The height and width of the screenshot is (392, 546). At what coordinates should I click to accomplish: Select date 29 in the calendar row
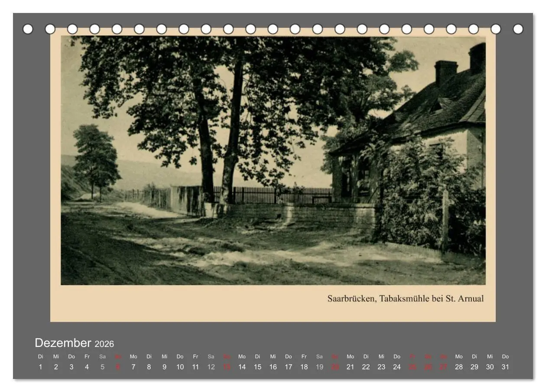pos(474,367)
